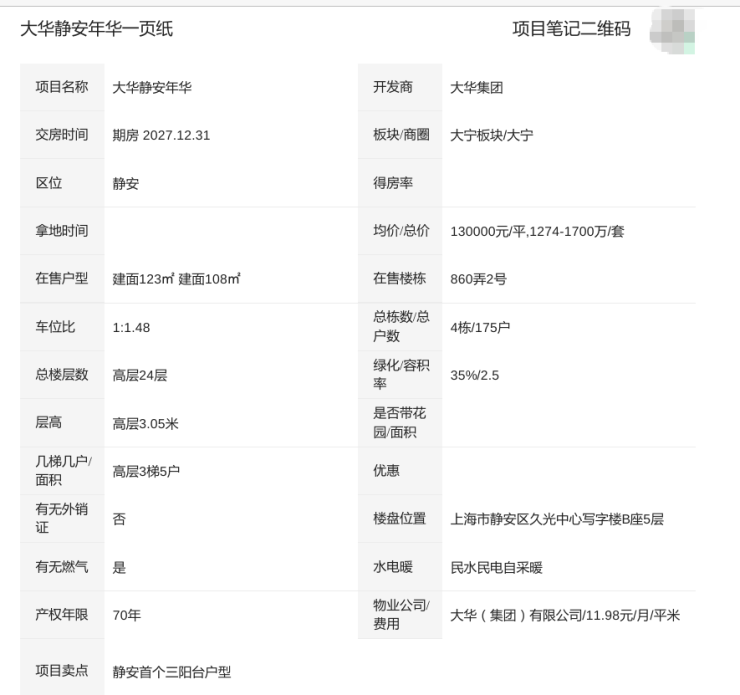The height and width of the screenshot is (695, 740).
Task: Select 否 value for 有无外销证
Action: pos(119,519)
